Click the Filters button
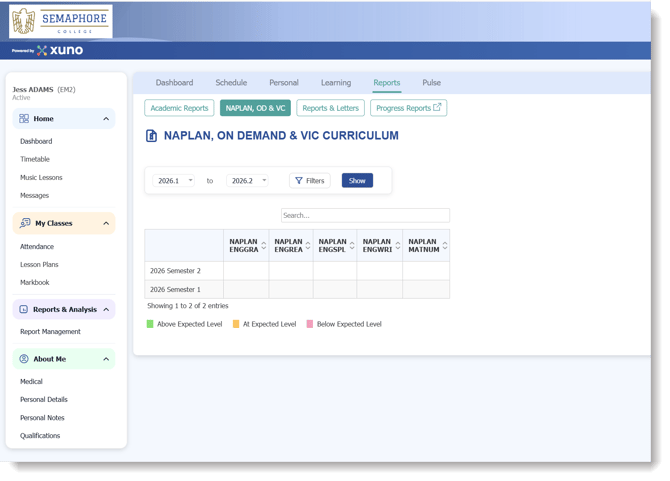The height and width of the screenshot is (481, 670). (x=310, y=181)
